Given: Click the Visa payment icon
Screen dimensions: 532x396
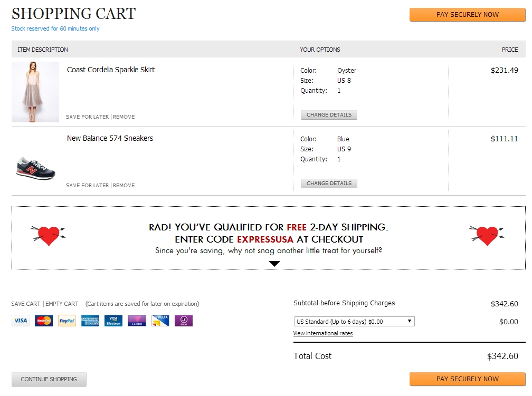Looking at the screenshot, I should 21,321.
